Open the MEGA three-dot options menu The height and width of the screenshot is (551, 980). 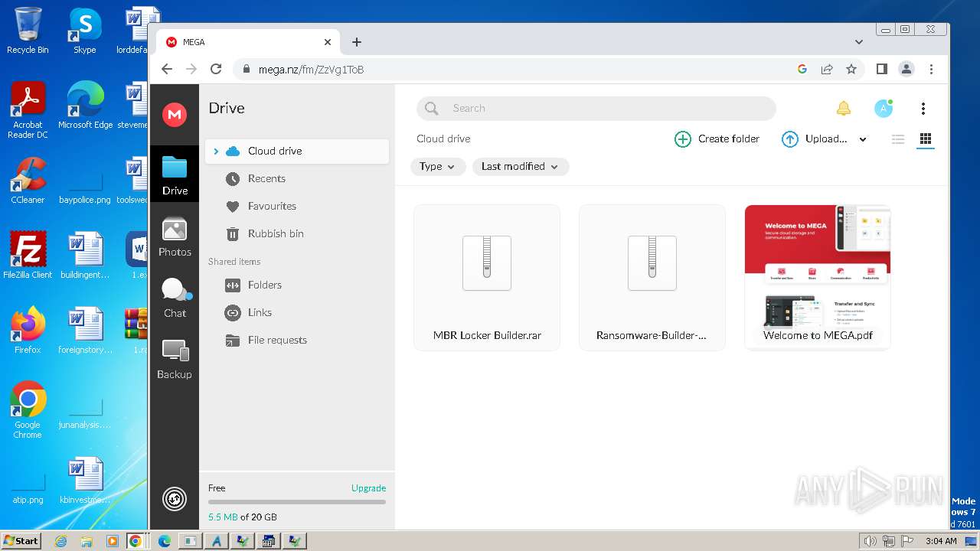[923, 109]
